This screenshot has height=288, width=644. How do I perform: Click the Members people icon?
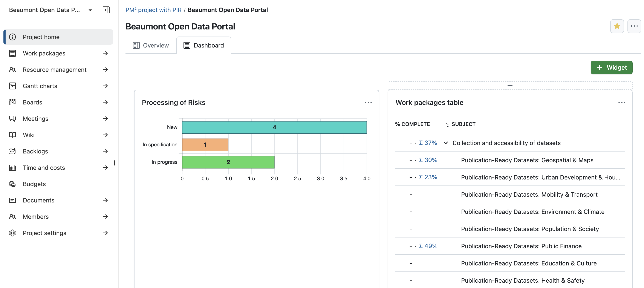pos(12,216)
